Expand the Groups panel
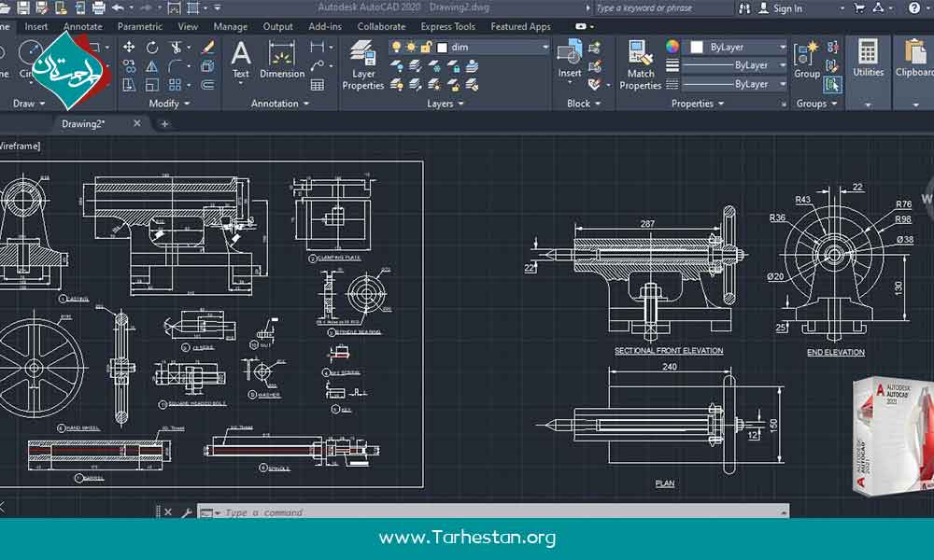This screenshot has width=934, height=560. [x=816, y=104]
